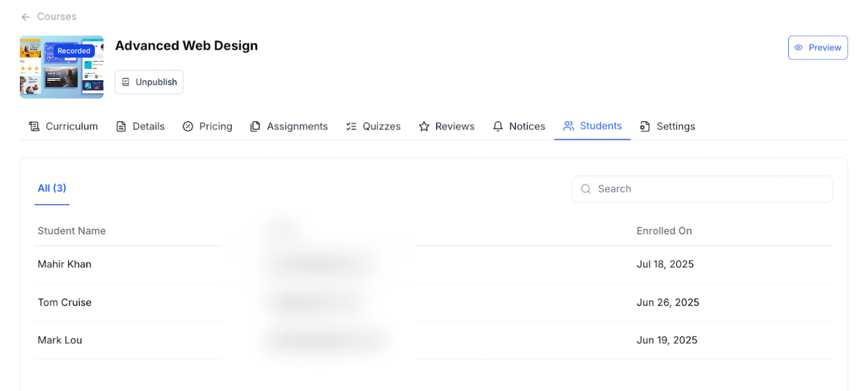Click the Unpublish button
868x391 pixels.
[149, 82]
